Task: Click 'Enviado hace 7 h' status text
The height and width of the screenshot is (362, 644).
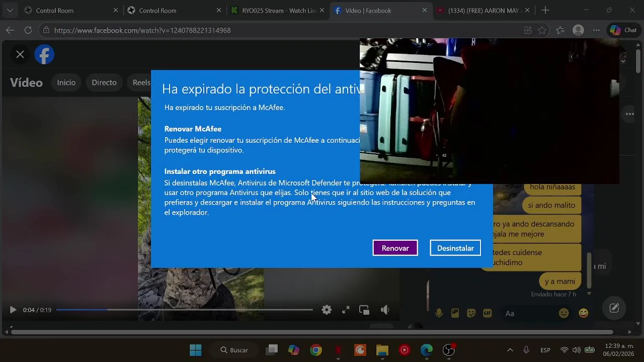Action: [553, 294]
